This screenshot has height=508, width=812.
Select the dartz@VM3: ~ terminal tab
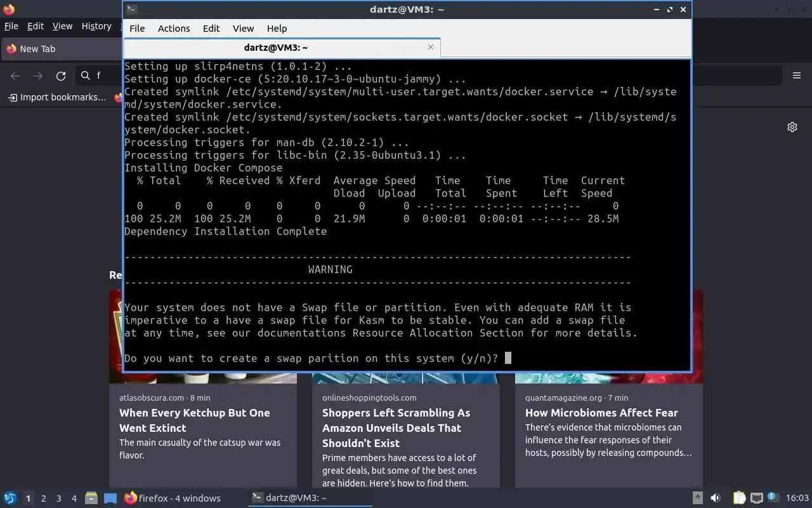pos(276,48)
